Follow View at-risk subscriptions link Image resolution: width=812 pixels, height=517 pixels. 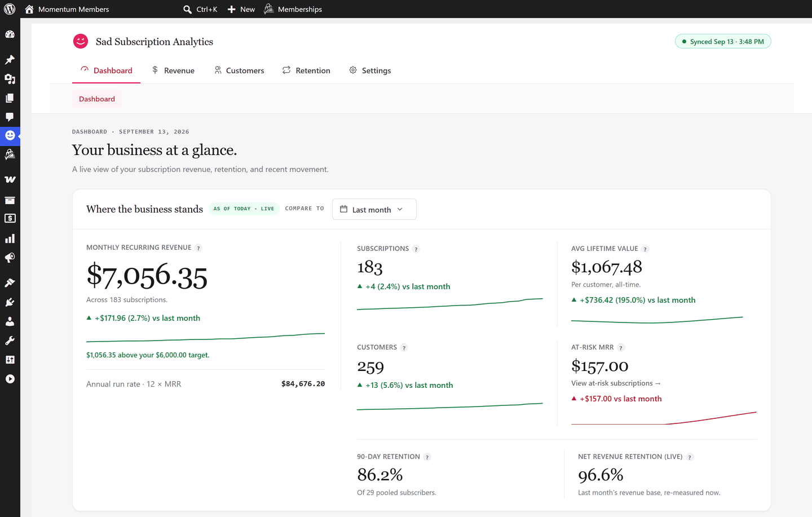pos(616,383)
